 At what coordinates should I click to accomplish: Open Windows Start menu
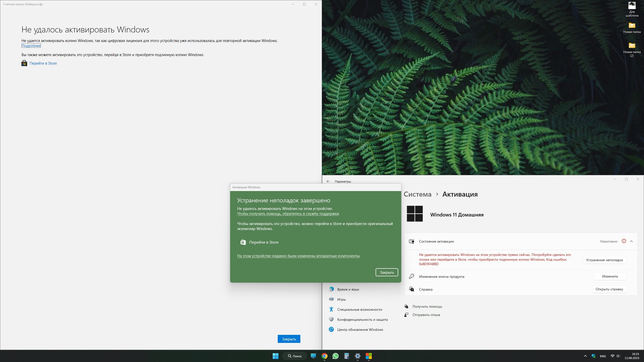pyautogui.click(x=275, y=356)
